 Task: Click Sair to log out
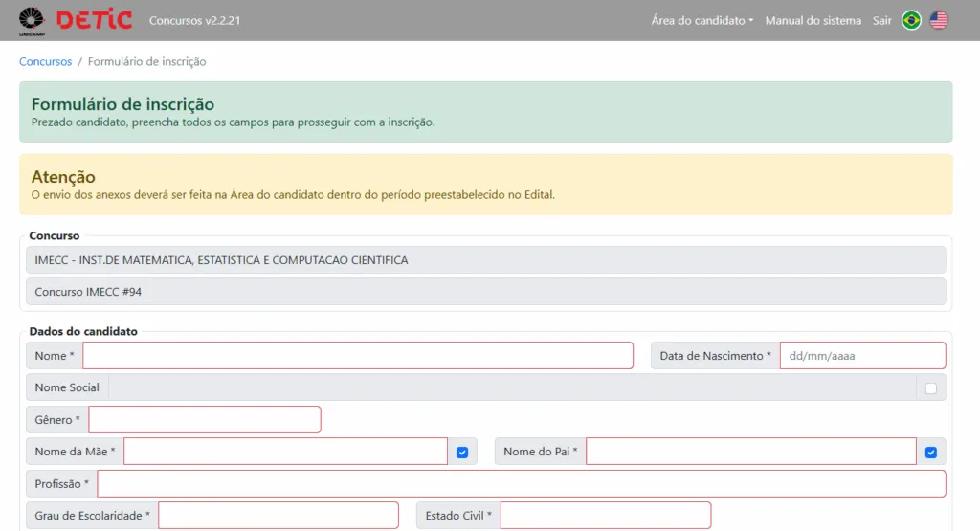pyautogui.click(x=881, y=20)
